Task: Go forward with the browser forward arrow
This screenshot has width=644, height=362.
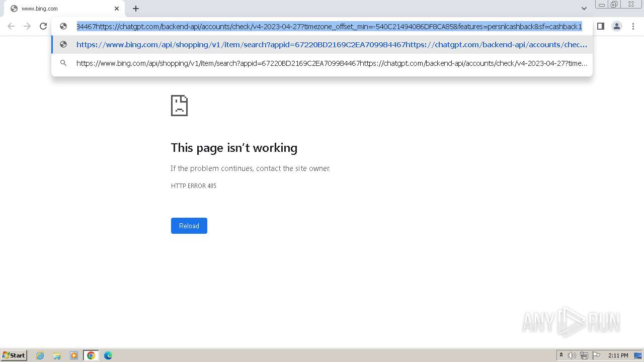Action: tap(27, 26)
